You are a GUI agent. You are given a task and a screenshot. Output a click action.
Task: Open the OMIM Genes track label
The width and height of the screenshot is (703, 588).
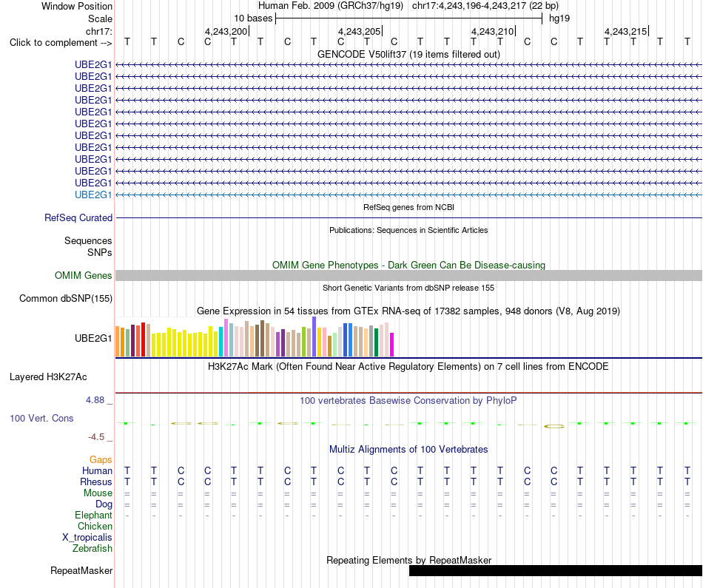[x=83, y=276]
